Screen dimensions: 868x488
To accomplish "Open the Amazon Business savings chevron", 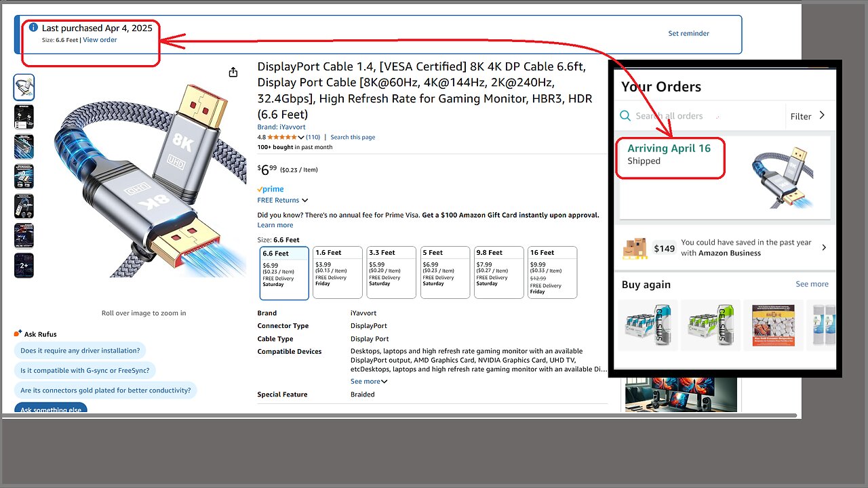I will tap(824, 247).
